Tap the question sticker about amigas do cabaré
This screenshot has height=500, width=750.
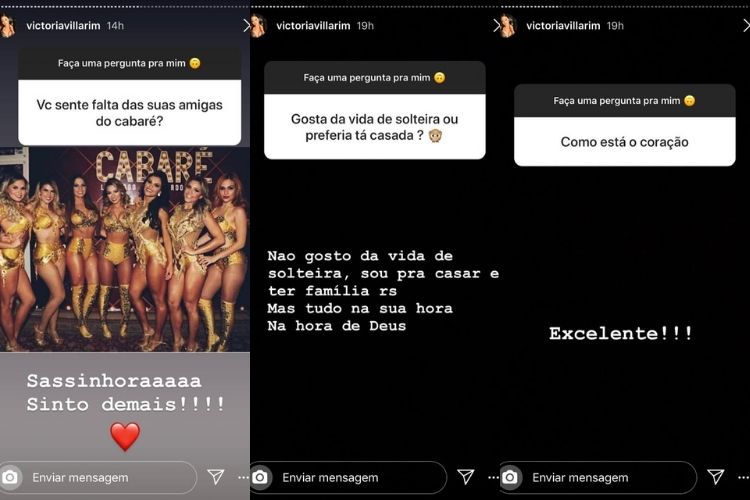pyautogui.click(x=130, y=96)
